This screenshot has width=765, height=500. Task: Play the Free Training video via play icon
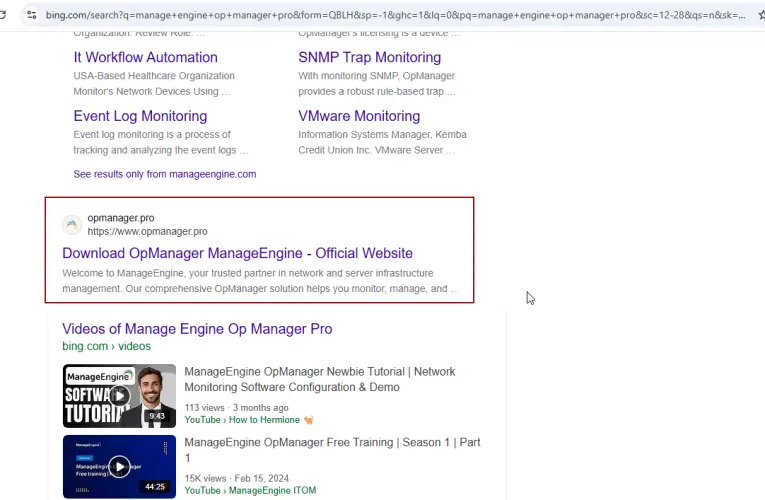(x=119, y=467)
